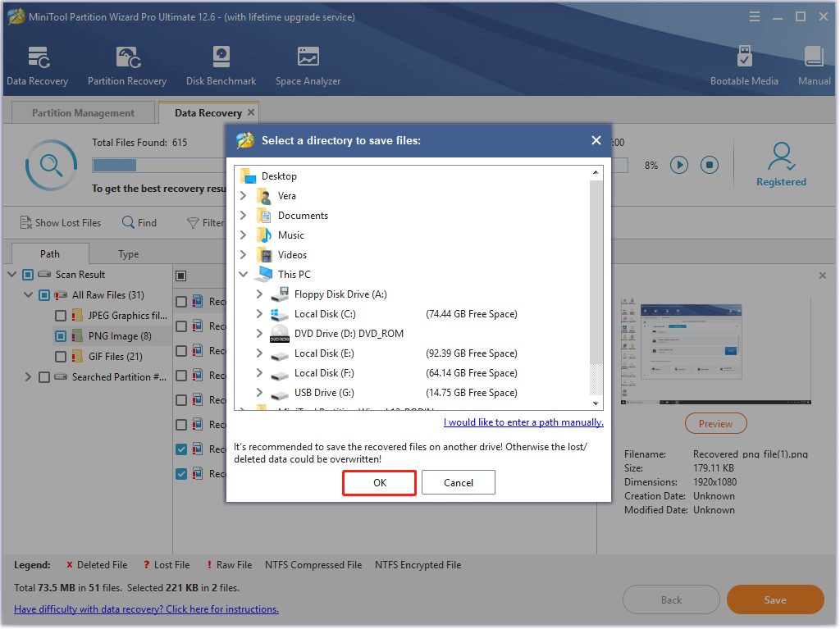
Task: Select the Type tab
Action: 129,254
